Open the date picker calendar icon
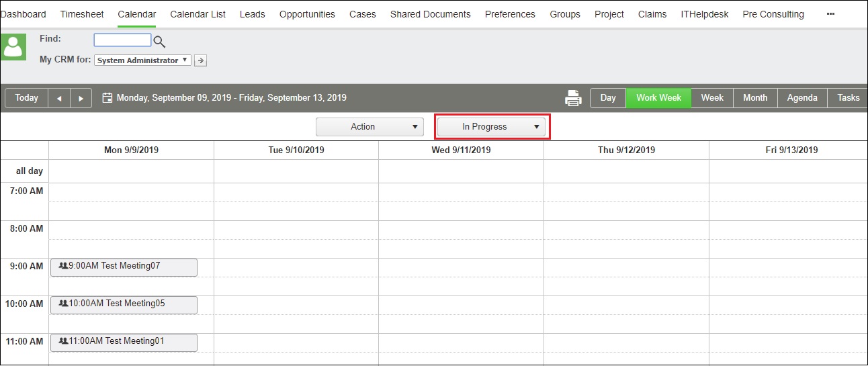Viewport: 868px width, 366px height. [107, 98]
